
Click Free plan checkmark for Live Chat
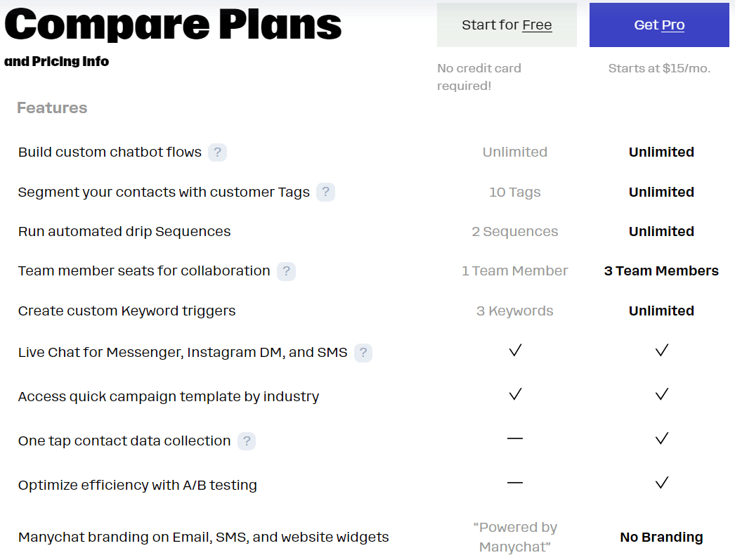515,350
